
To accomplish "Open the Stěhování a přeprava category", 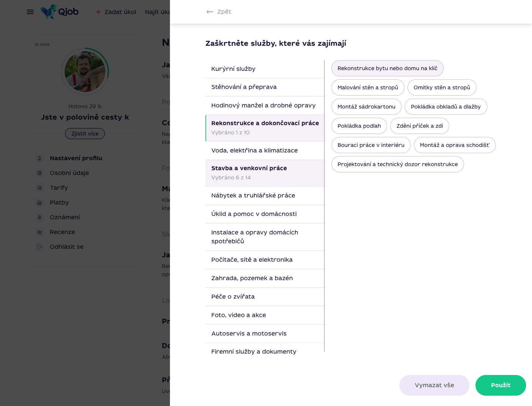I will click(265, 87).
